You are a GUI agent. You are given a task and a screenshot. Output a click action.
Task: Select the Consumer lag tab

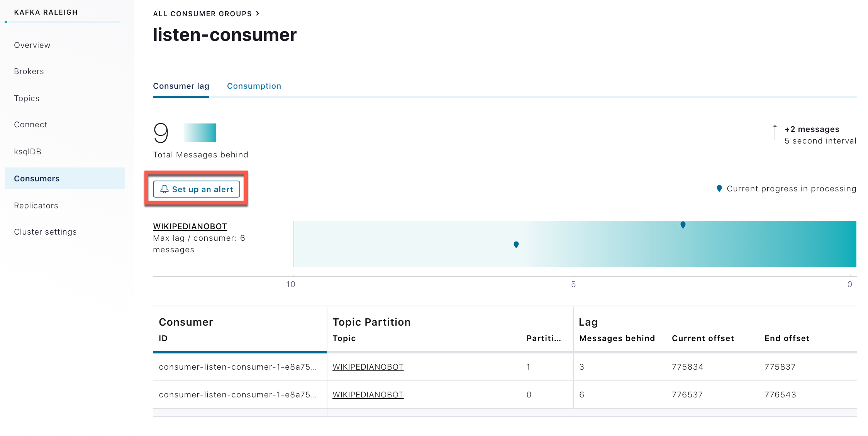pyautogui.click(x=181, y=86)
